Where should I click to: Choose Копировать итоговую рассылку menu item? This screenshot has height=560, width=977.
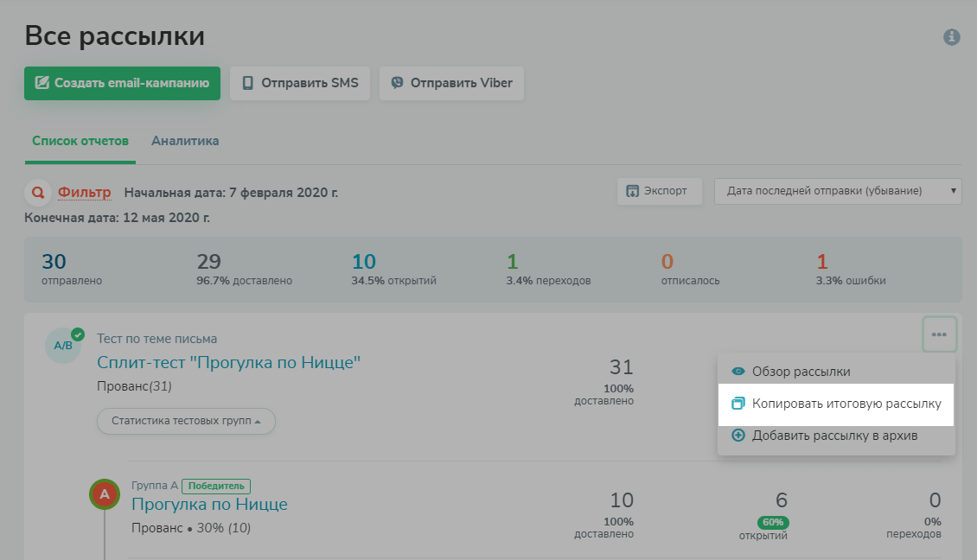click(x=846, y=404)
